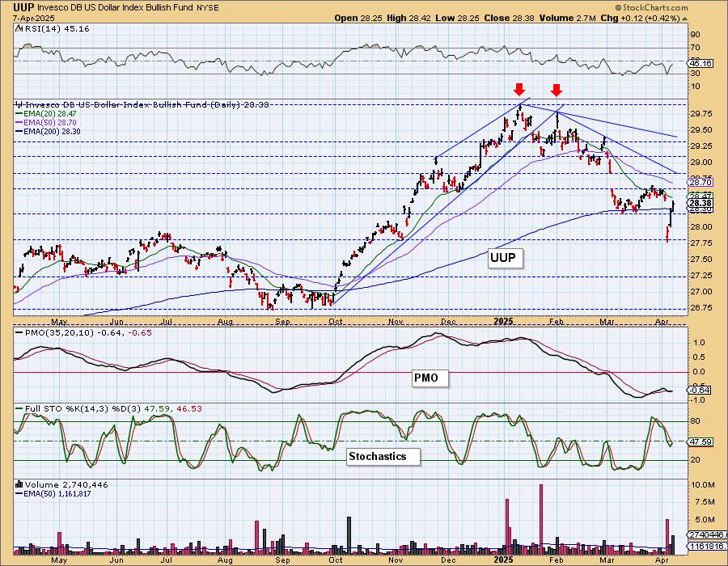Click Oct on the bottom-most time axis
The height and width of the screenshot is (566, 728).
click(336, 560)
